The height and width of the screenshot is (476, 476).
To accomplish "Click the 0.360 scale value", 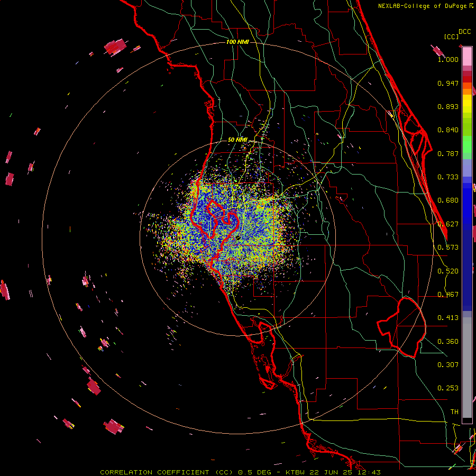I will pyautogui.click(x=448, y=342).
